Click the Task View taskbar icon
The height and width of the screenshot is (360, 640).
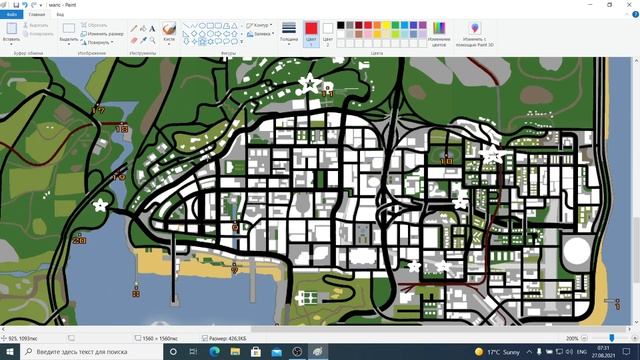[x=193, y=351]
